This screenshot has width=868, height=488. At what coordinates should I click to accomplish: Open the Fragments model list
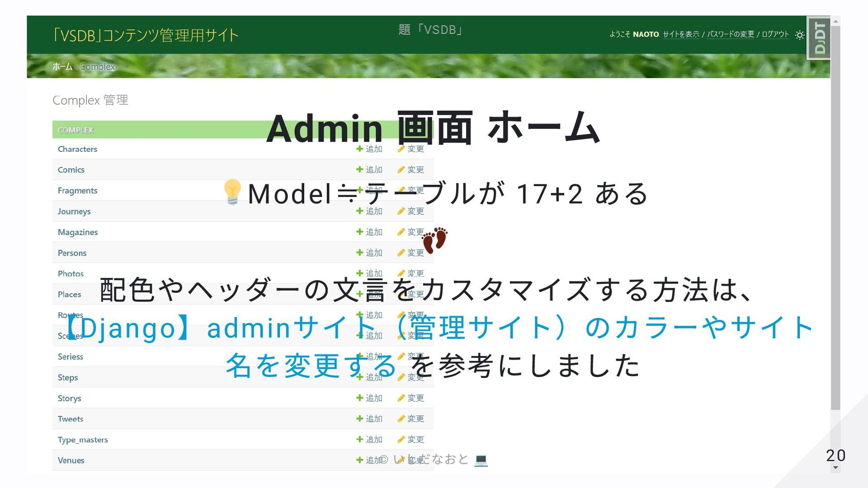click(x=77, y=191)
